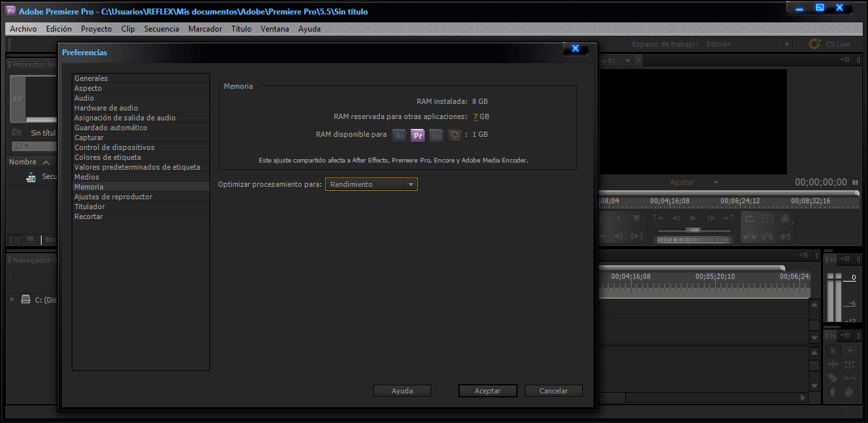Click the Play In to Out icon
The height and width of the screenshot is (423, 868).
[637, 236]
